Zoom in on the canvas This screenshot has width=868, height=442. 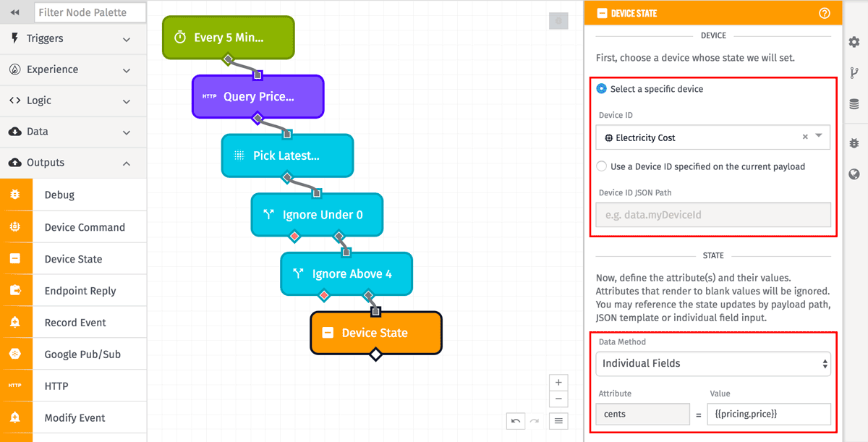pos(558,382)
